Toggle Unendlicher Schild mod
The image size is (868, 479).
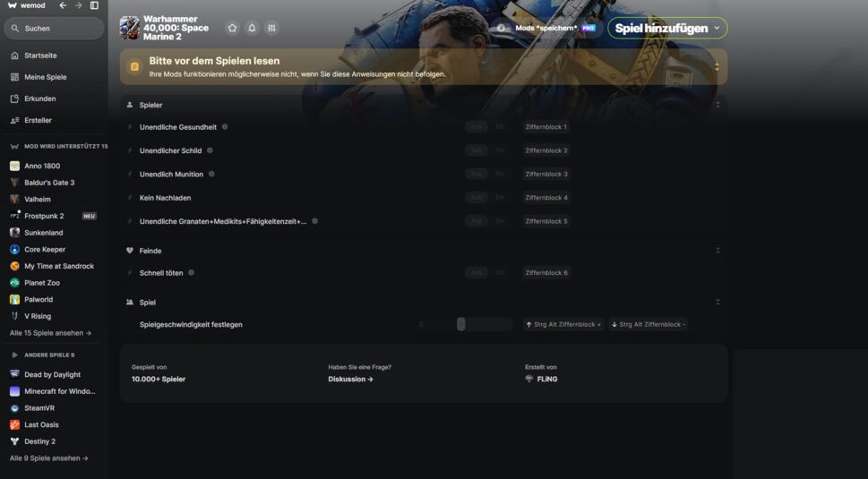pyautogui.click(x=487, y=150)
